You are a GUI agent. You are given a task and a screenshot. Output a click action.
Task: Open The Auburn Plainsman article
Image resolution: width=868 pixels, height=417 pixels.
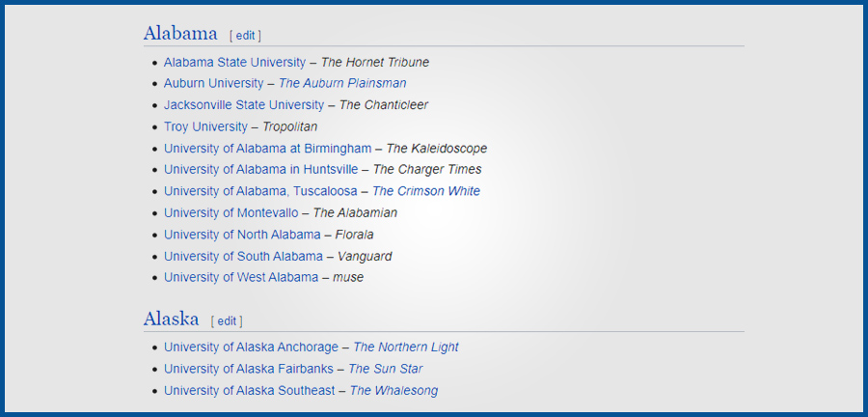(x=342, y=84)
